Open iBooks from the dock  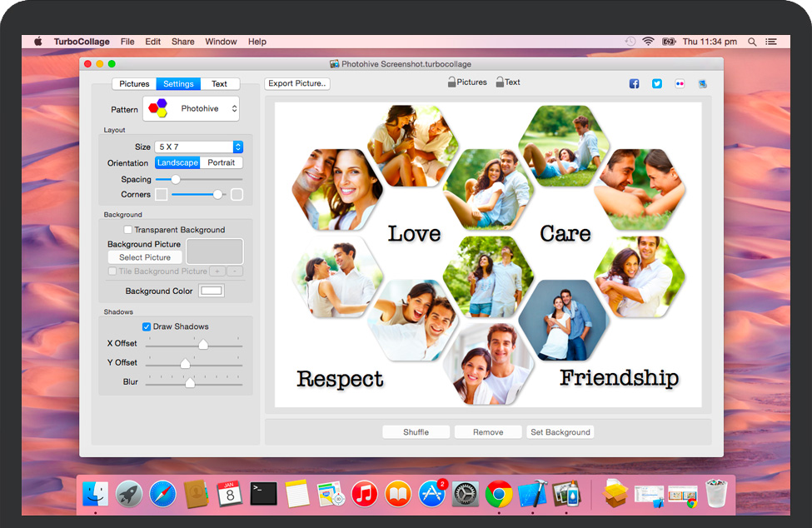coord(398,494)
